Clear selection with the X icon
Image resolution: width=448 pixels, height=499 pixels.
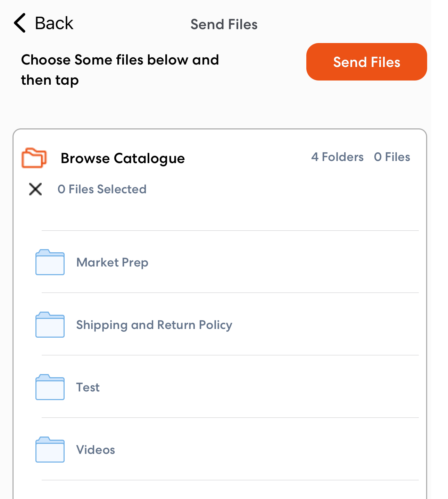pyautogui.click(x=35, y=189)
